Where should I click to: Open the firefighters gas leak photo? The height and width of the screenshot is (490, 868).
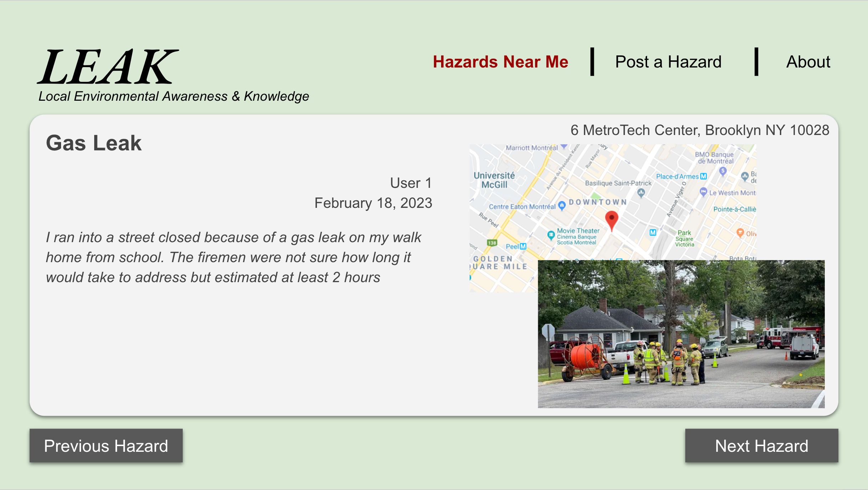(x=681, y=334)
